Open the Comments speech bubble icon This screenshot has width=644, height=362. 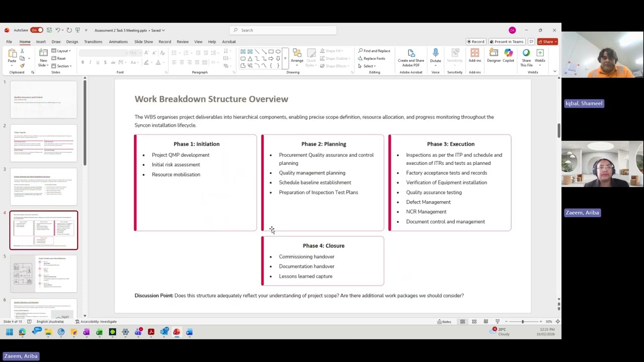(x=531, y=42)
